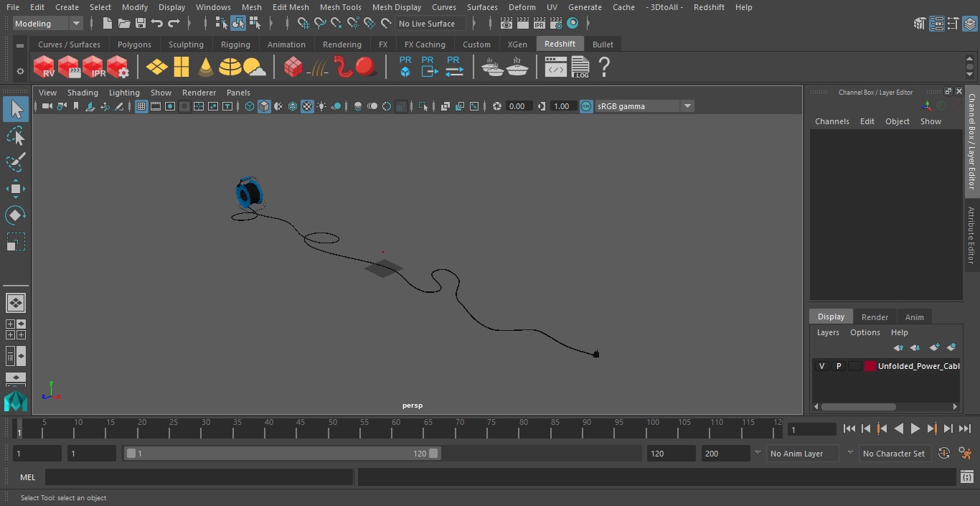Open the No Anim Layer dropdown
Screen dimensions: 980x506
(x=803, y=454)
